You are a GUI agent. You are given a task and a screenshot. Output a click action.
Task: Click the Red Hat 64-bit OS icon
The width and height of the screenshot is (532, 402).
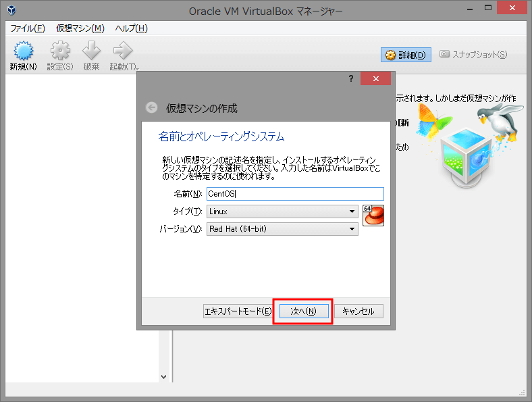[373, 216]
